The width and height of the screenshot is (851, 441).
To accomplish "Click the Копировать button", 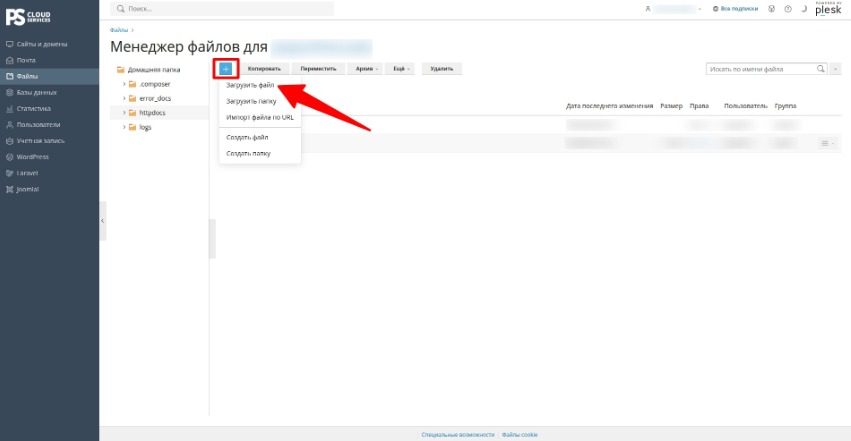I will click(264, 69).
